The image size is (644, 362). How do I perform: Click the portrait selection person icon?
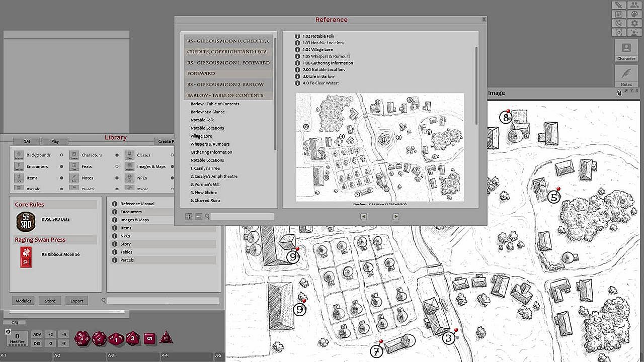click(634, 32)
